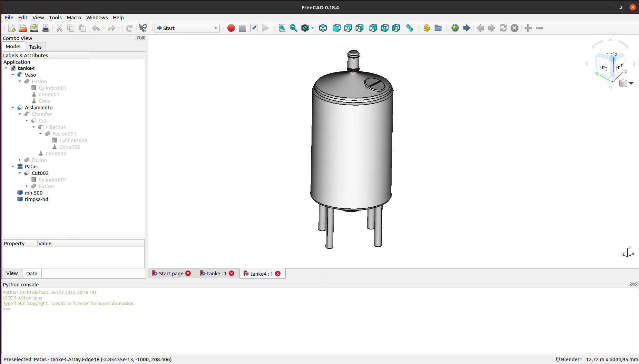This screenshot has height=364, width=639.
Task: Click the Measure distance ruler icon
Action: (x=410, y=28)
